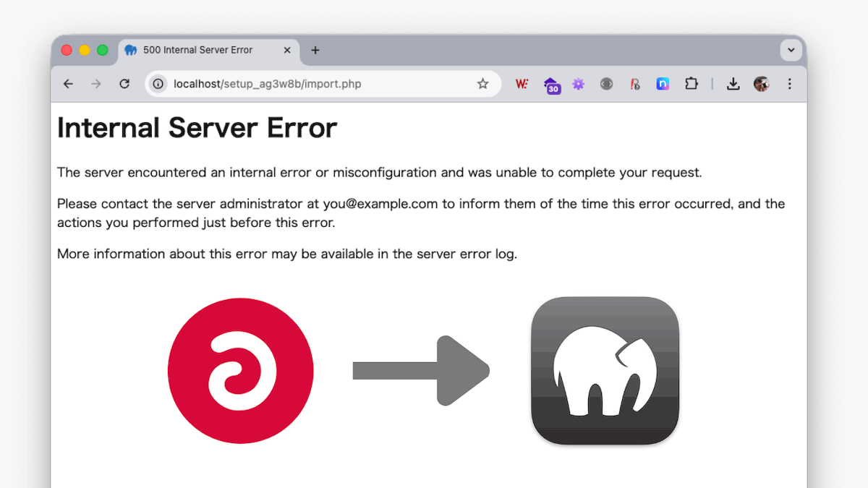Click the purple gear extension icon
The height and width of the screenshot is (488, 868).
click(x=578, y=84)
